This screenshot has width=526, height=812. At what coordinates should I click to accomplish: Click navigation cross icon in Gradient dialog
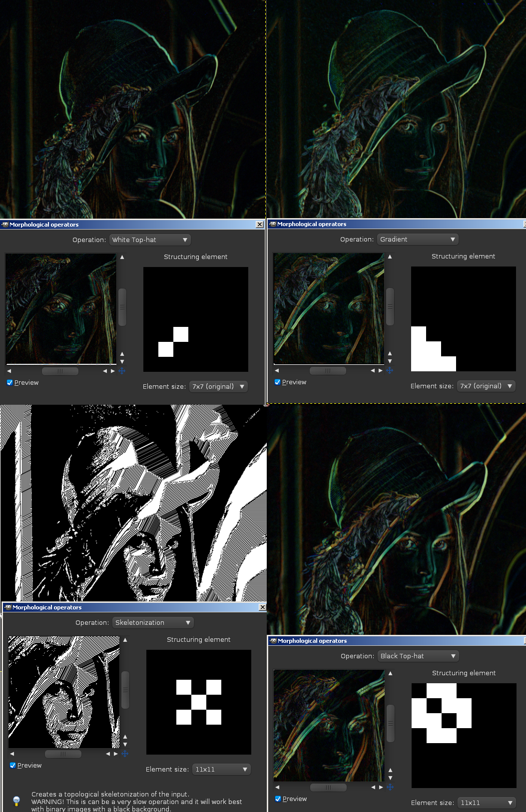[390, 370]
